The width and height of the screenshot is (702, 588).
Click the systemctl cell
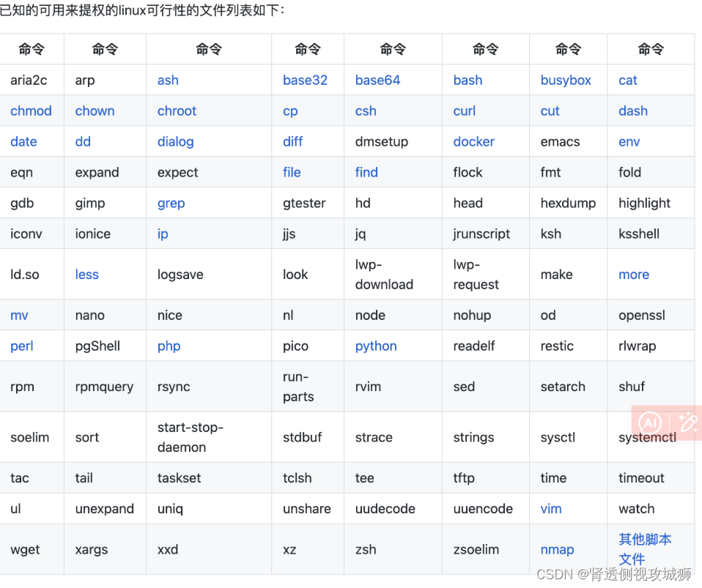[x=651, y=437]
